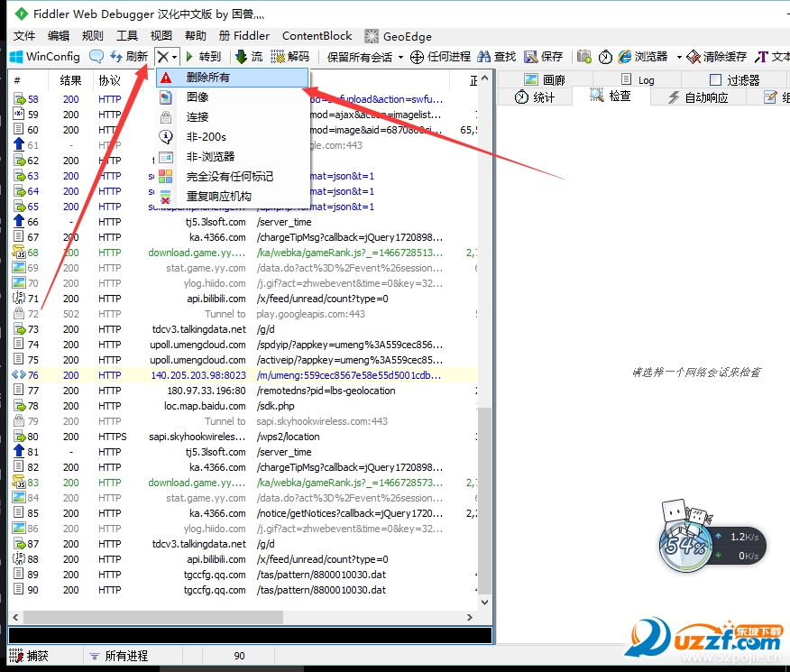Expand the 浏览器 dropdown arrow

(x=679, y=57)
